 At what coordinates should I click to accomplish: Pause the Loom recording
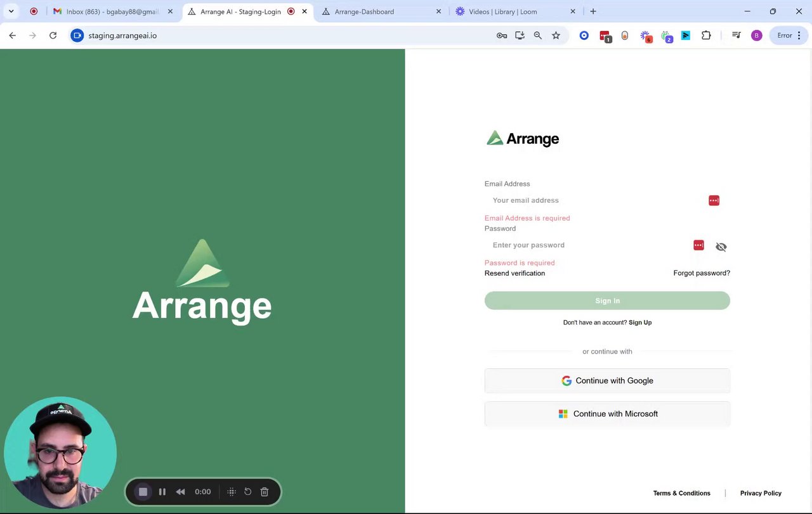pyautogui.click(x=162, y=492)
